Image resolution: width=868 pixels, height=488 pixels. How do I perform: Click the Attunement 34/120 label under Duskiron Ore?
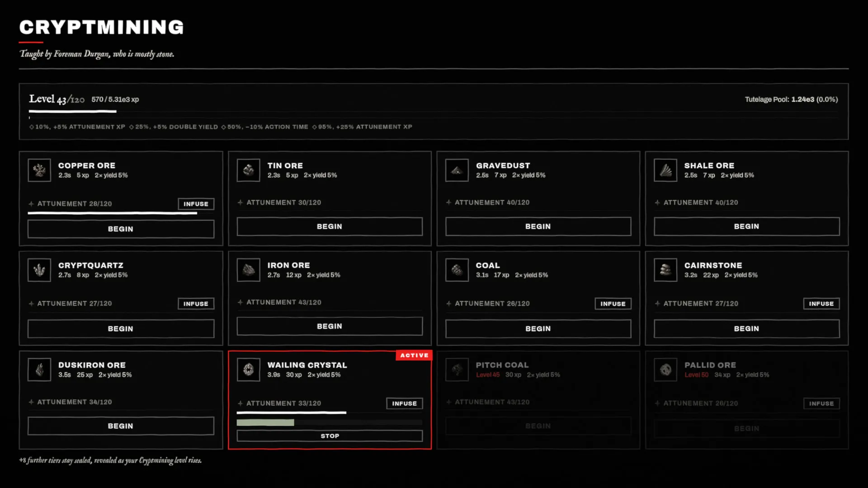click(75, 402)
